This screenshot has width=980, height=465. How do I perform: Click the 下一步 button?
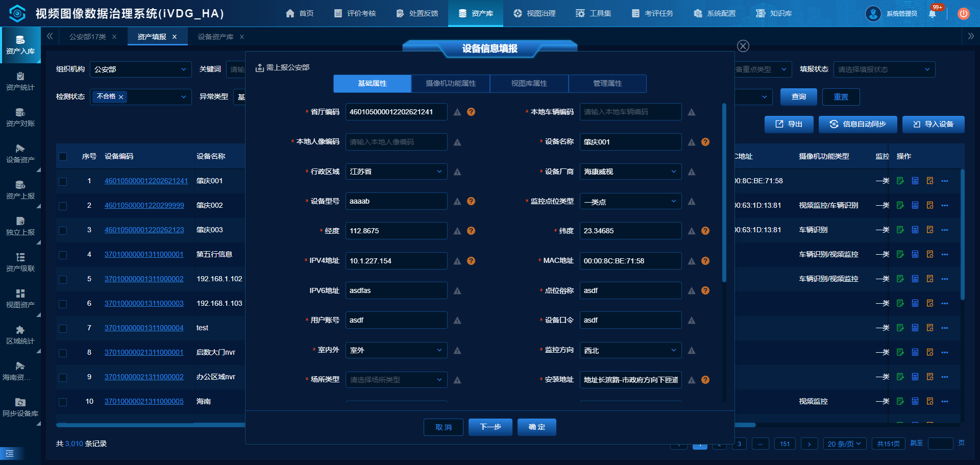[491, 427]
